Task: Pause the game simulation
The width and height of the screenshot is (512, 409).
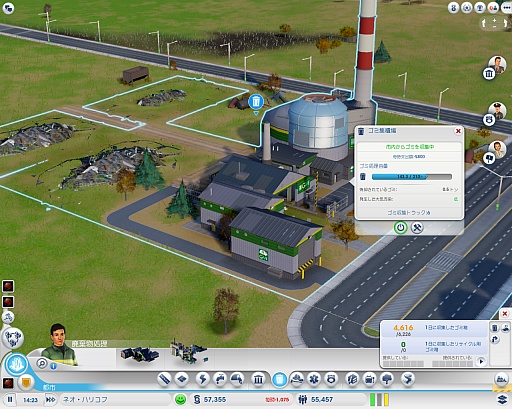Action: point(10,399)
